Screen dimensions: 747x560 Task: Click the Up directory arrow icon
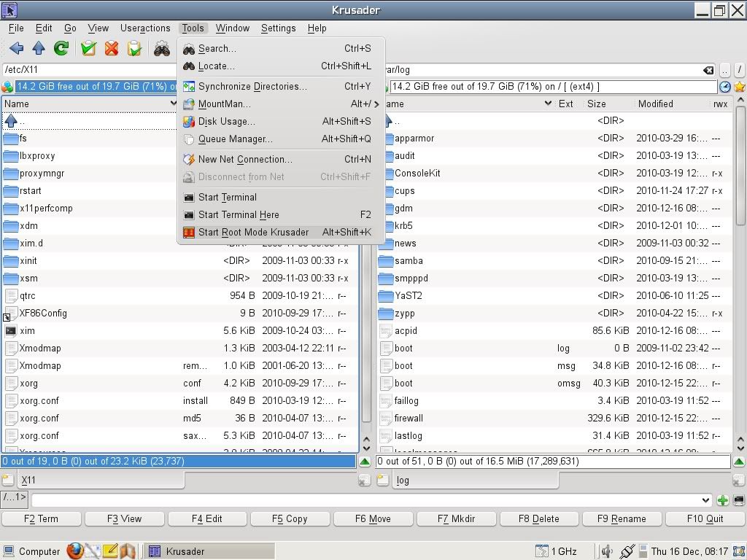coord(39,48)
